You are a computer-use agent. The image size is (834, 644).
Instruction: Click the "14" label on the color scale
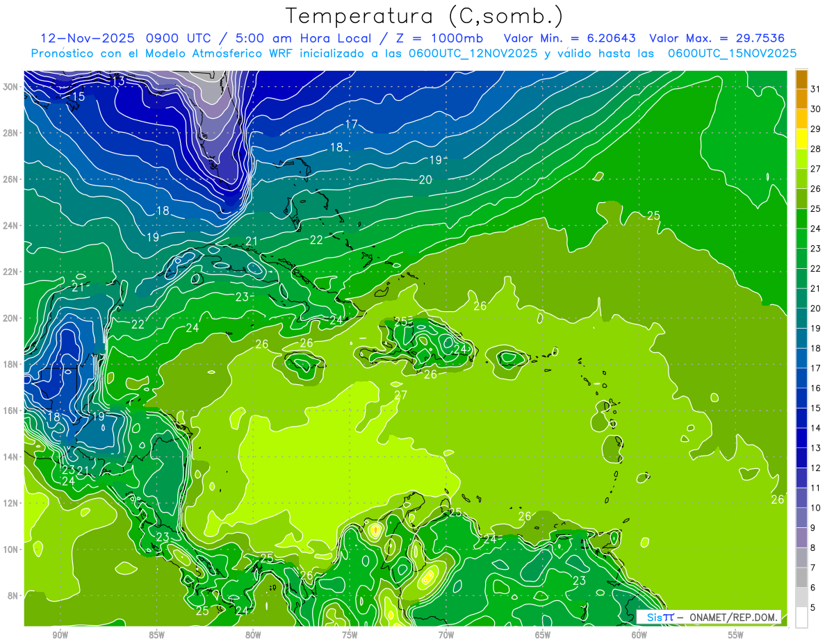pos(817,428)
